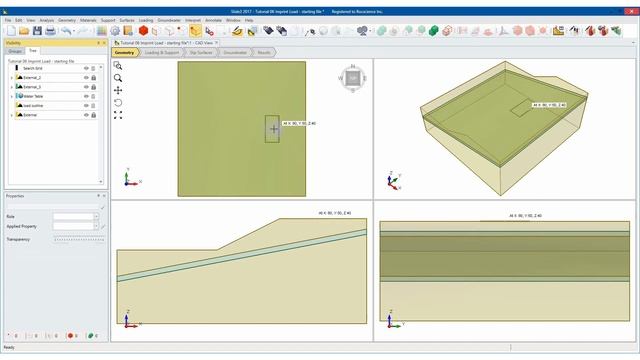Select the zoom window tool in viewport
Viewport: 640px width, 360px height.
pos(118,66)
